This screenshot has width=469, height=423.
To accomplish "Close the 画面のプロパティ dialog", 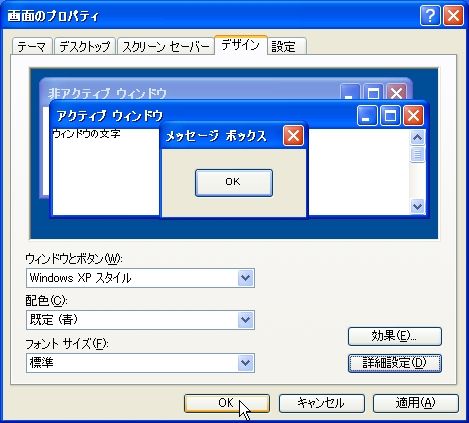I will click(x=453, y=15).
